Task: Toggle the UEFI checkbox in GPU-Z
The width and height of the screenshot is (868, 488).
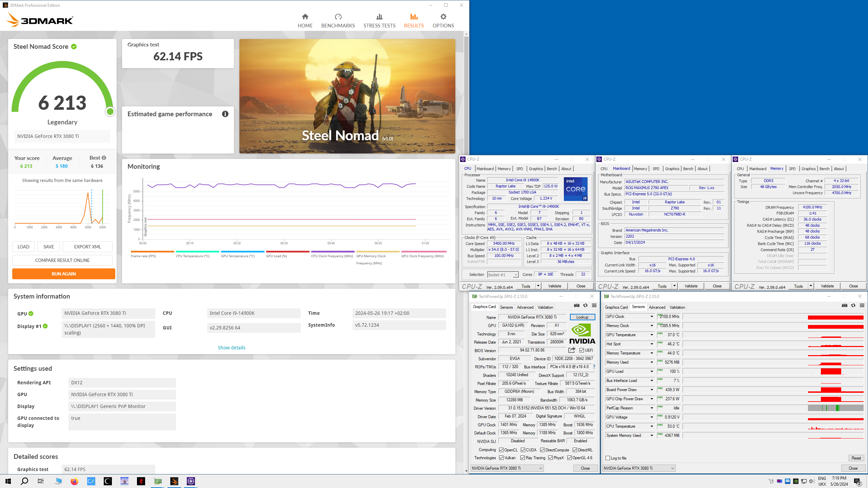Action: [x=581, y=350]
